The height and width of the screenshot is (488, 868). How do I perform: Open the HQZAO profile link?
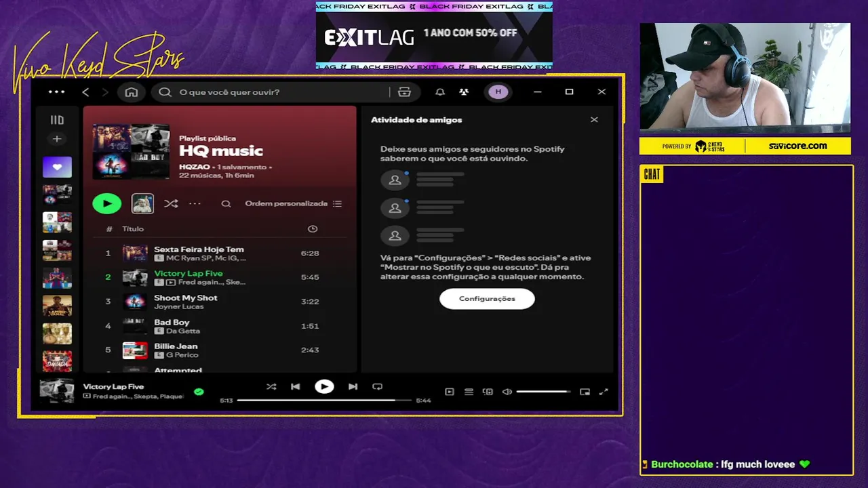[194, 167]
